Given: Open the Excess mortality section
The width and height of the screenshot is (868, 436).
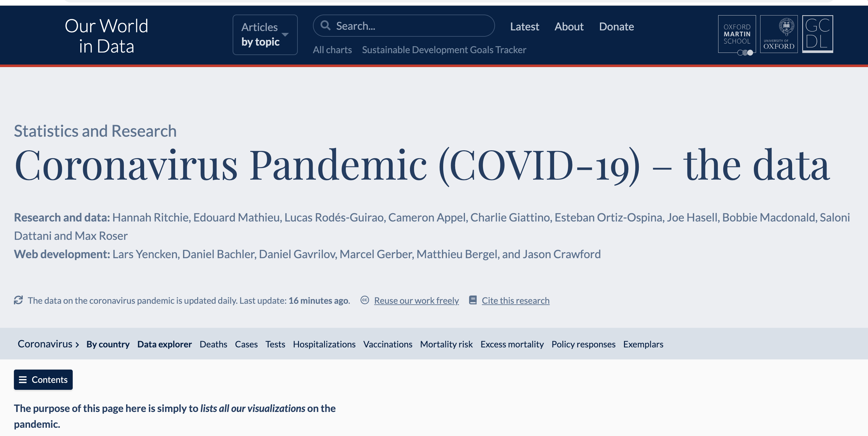Looking at the screenshot, I should coord(512,344).
